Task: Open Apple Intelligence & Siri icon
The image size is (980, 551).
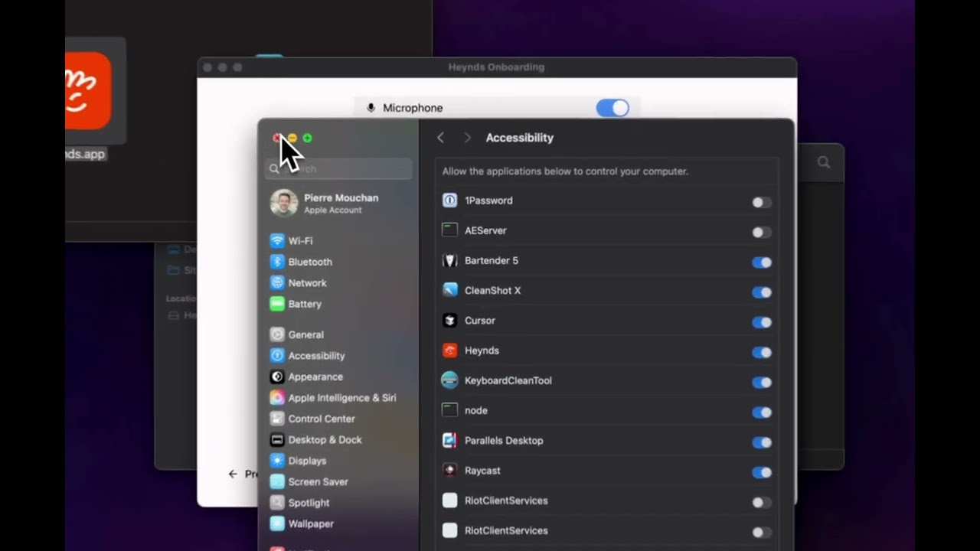Action: coord(276,398)
